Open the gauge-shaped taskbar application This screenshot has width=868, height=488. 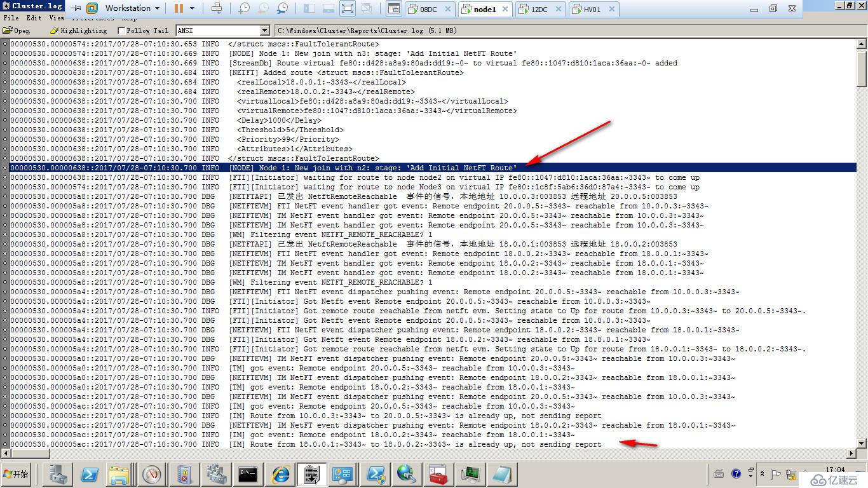tap(152, 474)
